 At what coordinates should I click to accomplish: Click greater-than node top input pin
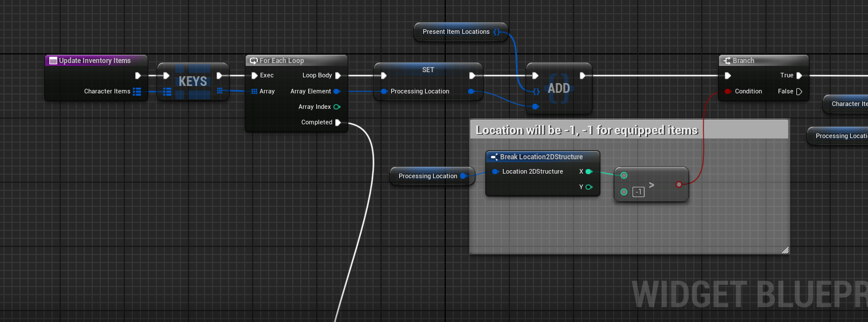point(624,175)
